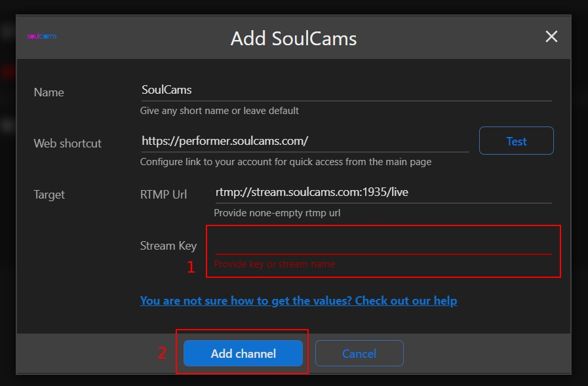Click the 'Name' field label
Screen dimensions: 588x386
(49, 92)
